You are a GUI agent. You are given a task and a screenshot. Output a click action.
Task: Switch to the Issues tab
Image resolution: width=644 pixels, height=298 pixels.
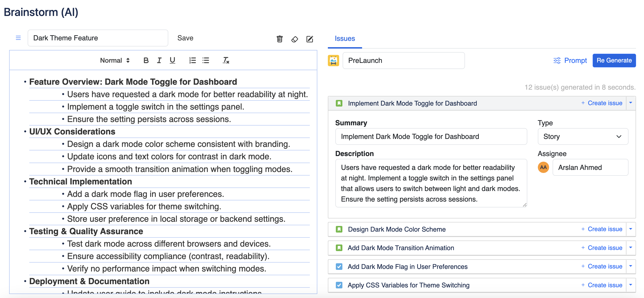[344, 38]
